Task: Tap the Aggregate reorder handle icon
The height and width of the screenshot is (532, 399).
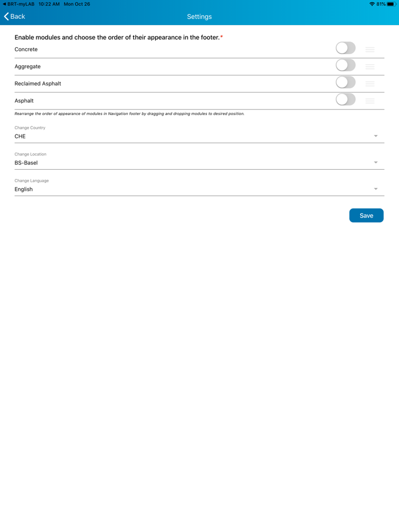Action: [370, 67]
